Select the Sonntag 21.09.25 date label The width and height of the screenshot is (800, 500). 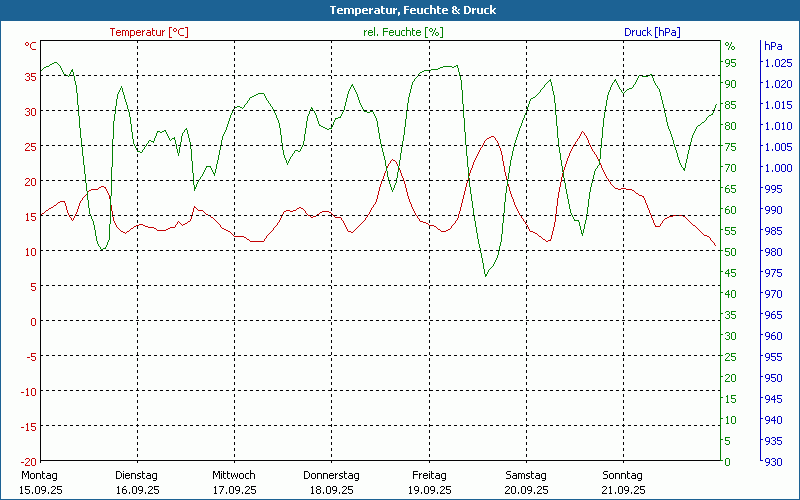[622, 482]
